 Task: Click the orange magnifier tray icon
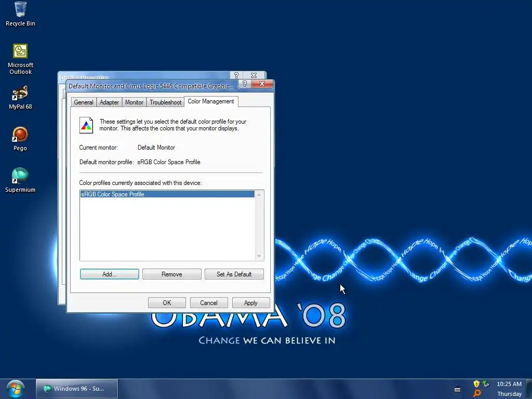pos(477,394)
